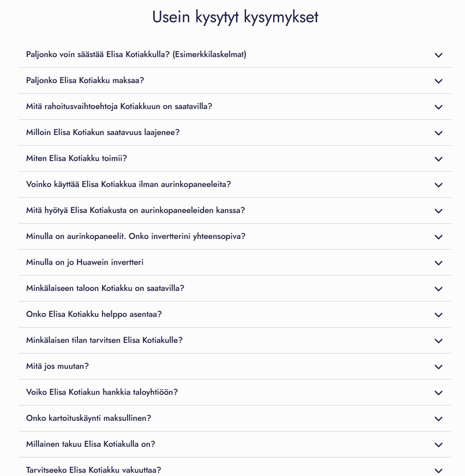Click chevron beside 'Millainen takuu Elisa Kotiakulla on?'

tap(439, 445)
